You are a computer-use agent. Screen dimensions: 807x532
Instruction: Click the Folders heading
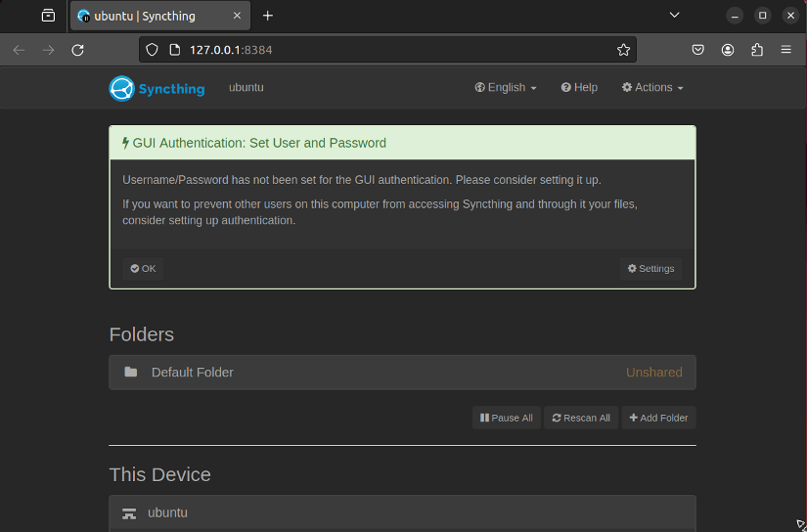(x=142, y=334)
